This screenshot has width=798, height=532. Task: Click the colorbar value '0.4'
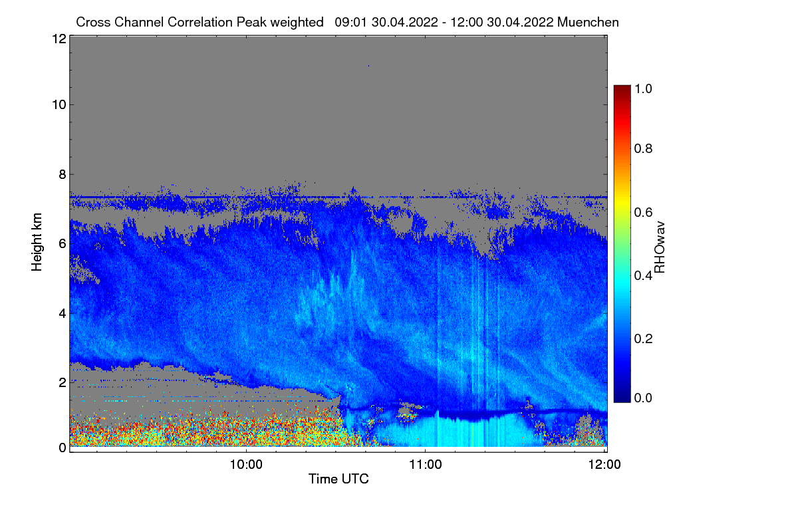click(643, 275)
